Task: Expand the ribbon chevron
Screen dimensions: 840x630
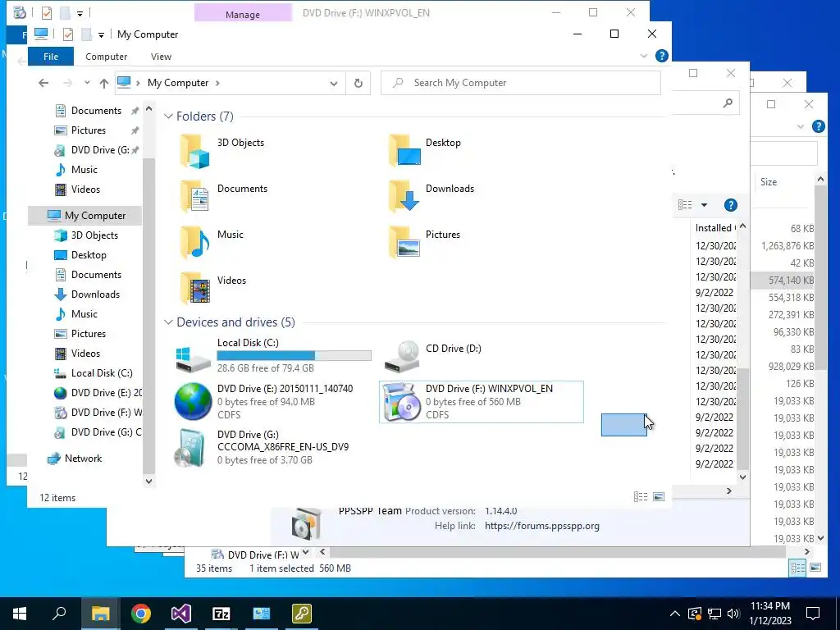Action: pyautogui.click(x=644, y=56)
